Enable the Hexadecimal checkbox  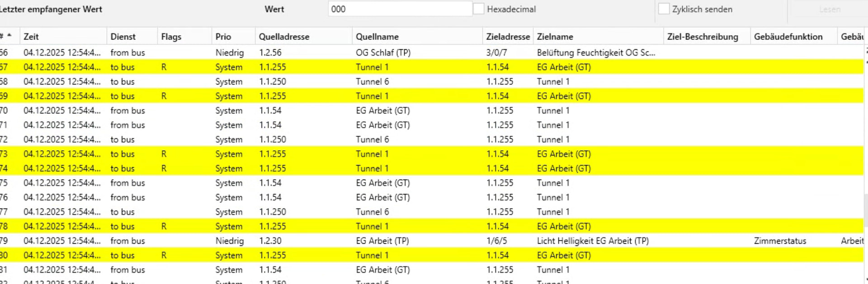click(x=479, y=9)
